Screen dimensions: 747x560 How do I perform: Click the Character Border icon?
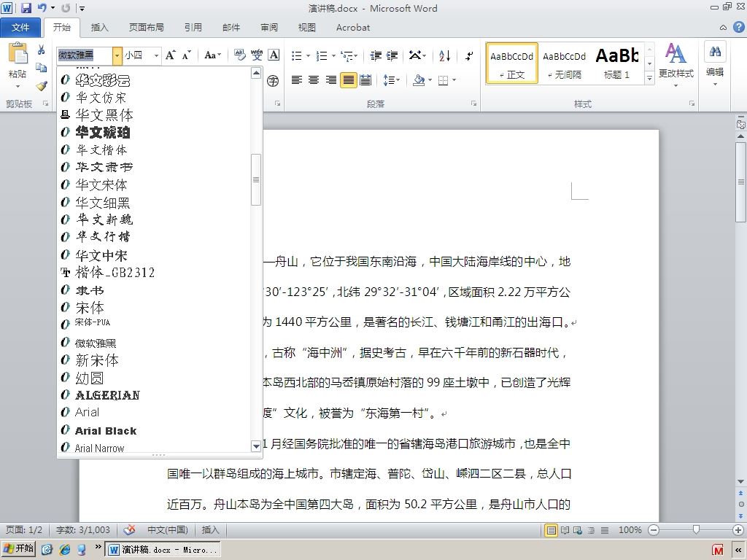tap(274, 55)
